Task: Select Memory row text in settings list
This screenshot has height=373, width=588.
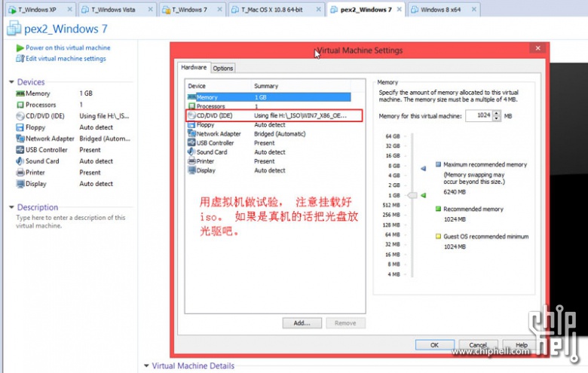Action: [207, 97]
